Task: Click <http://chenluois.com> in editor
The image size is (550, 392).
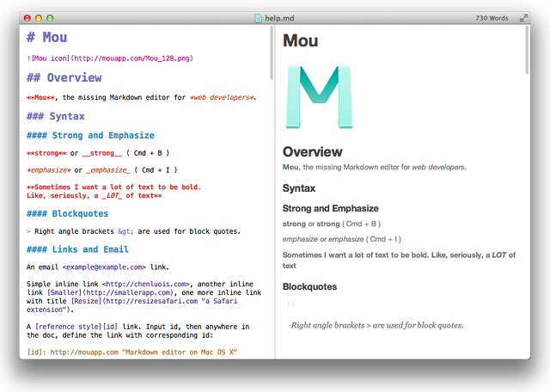Action: pos(146,284)
